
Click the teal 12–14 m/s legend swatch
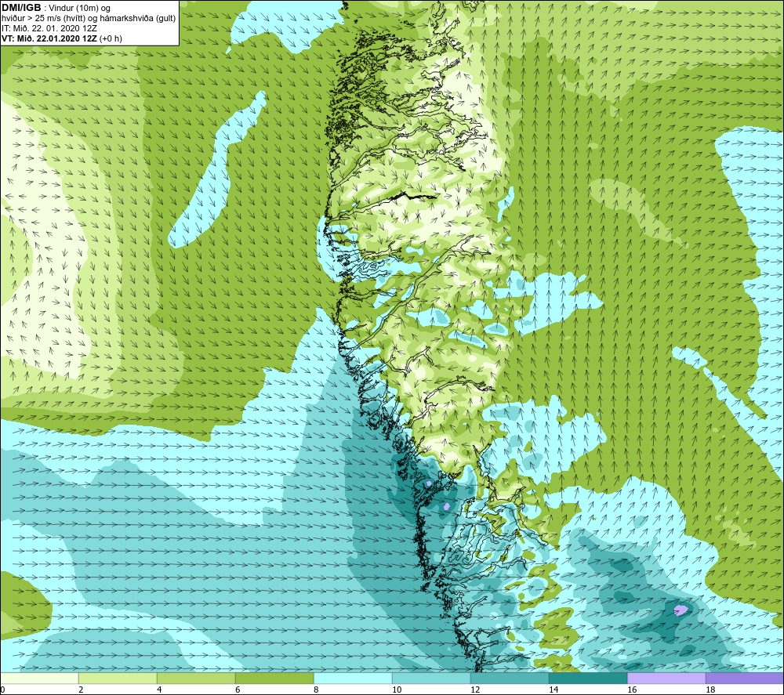pos(510,678)
